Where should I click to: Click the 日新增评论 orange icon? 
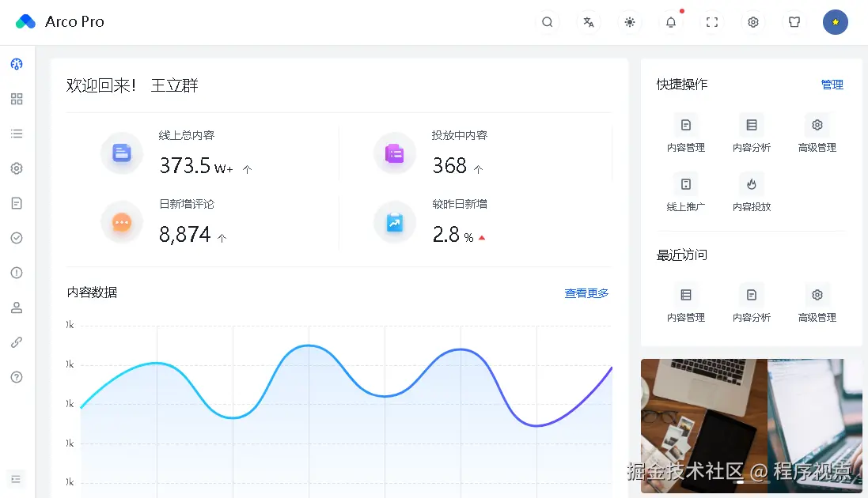(x=122, y=222)
